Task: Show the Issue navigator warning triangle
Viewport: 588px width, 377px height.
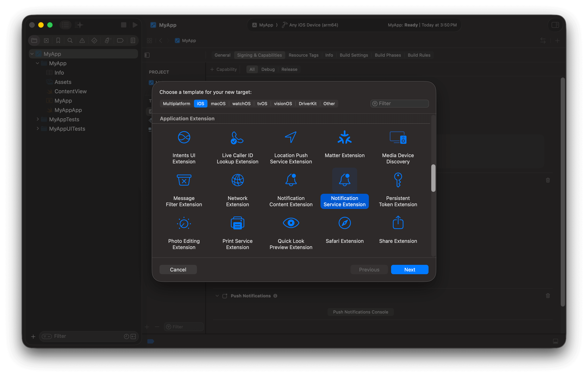Action: (x=82, y=40)
